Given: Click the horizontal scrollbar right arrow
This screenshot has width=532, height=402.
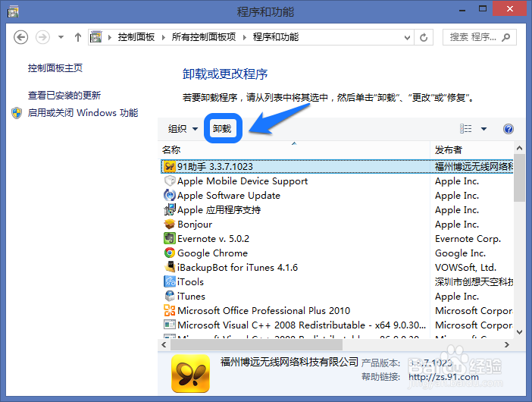Looking at the screenshot, I should pyautogui.click(x=507, y=345).
